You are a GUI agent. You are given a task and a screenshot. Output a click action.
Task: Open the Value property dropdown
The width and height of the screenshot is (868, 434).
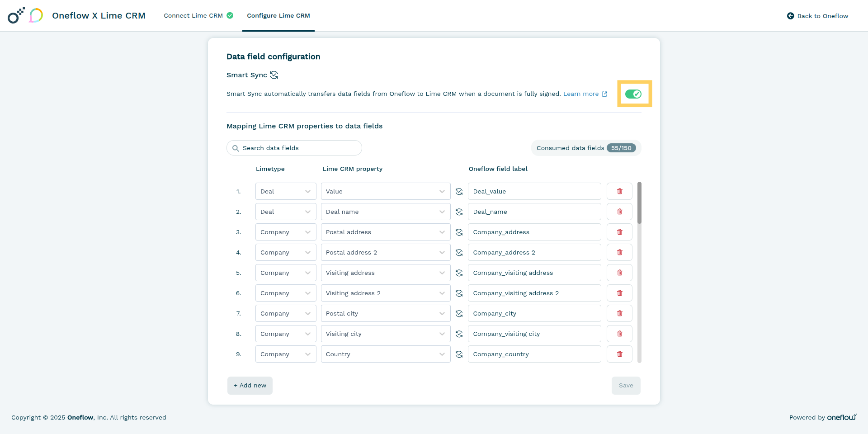click(x=386, y=191)
